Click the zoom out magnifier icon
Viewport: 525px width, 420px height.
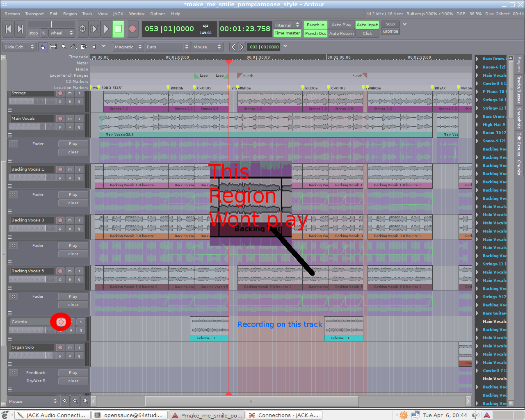pos(65,401)
